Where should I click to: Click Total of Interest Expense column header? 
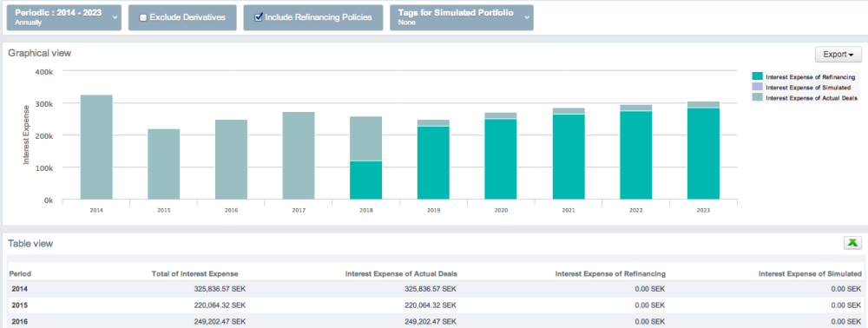point(194,274)
